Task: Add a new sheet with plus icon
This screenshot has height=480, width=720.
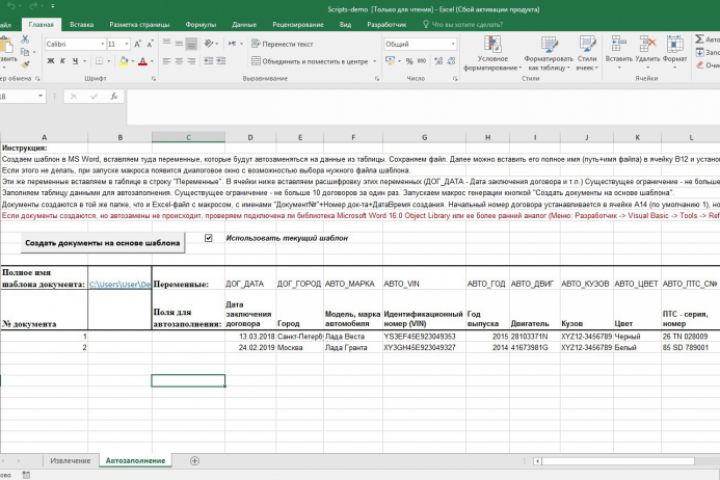Action: tap(194, 460)
